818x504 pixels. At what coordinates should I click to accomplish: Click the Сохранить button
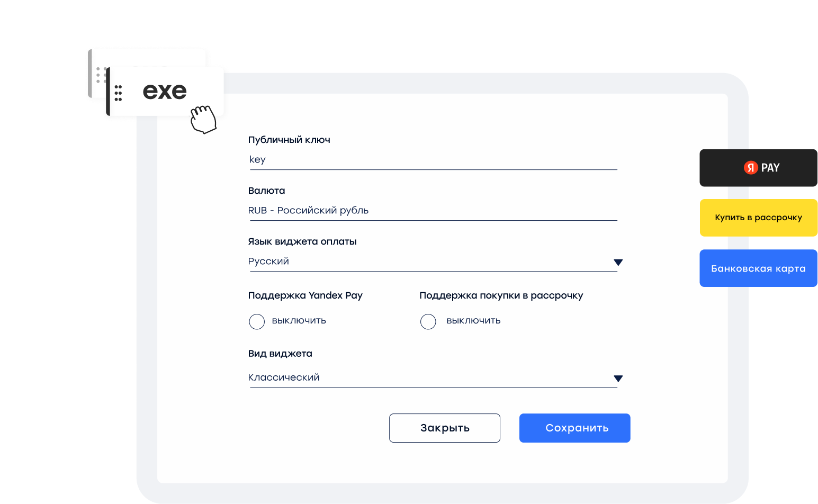coord(574,428)
